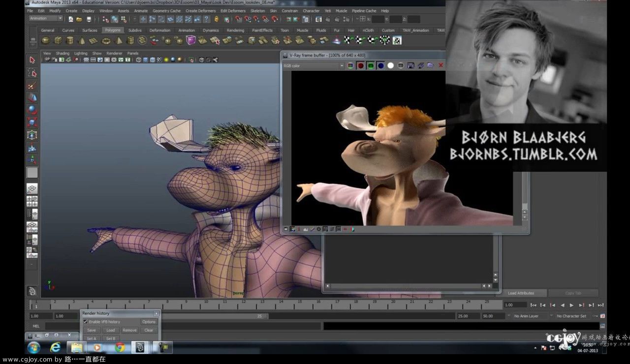Click the Load Attributes button
The width and height of the screenshot is (630, 364).
[521, 293]
